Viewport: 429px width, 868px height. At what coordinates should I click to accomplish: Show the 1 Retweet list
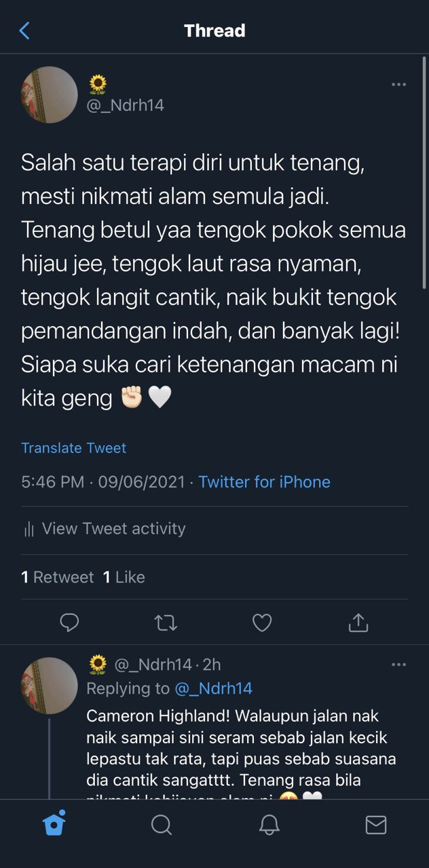(57, 577)
